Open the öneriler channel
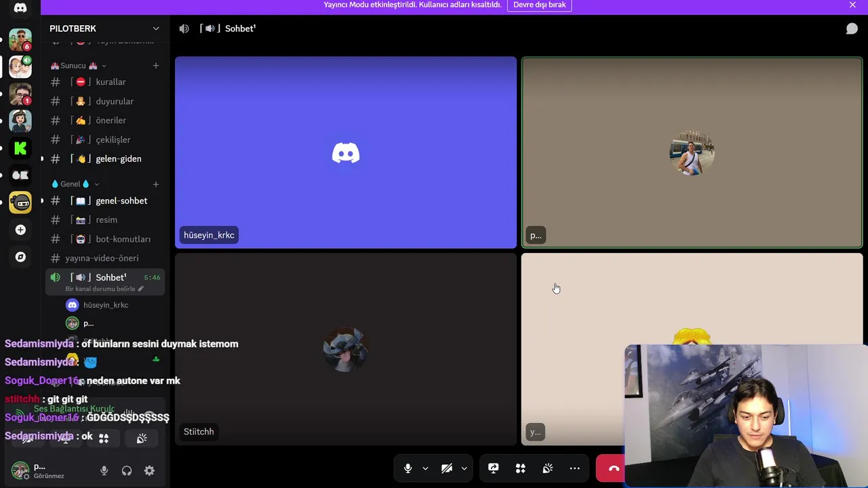The height and width of the screenshot is (488, 868). (x=105, y=121)
